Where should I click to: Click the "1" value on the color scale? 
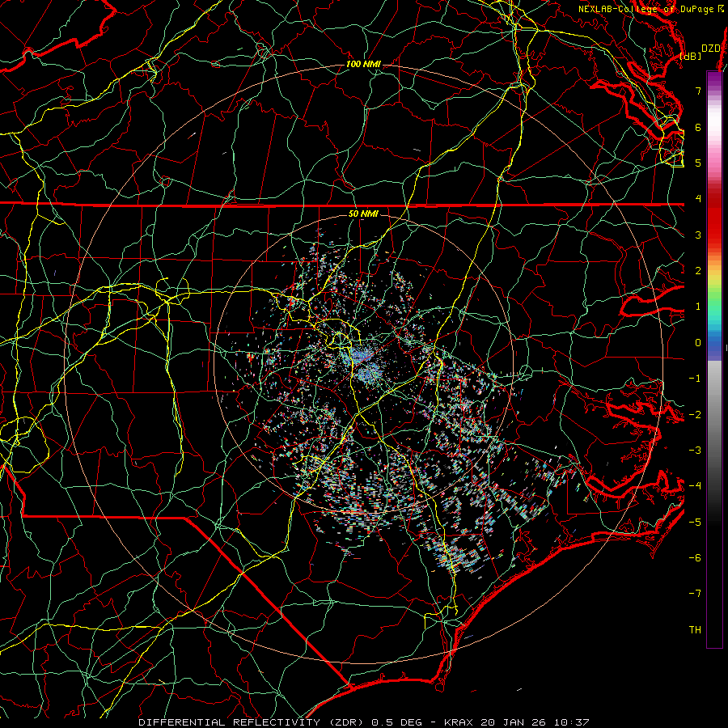(x=698, y=307)
